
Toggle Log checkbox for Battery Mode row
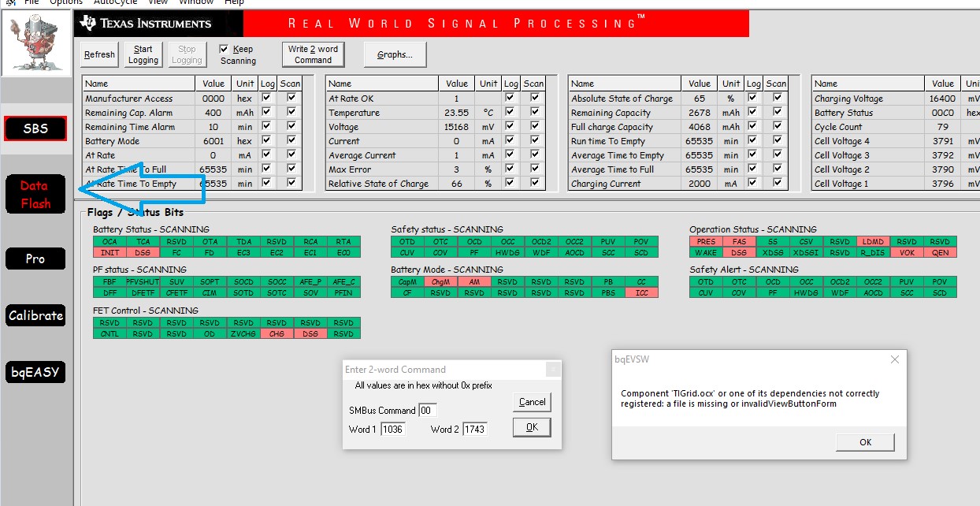click(266, 141)
